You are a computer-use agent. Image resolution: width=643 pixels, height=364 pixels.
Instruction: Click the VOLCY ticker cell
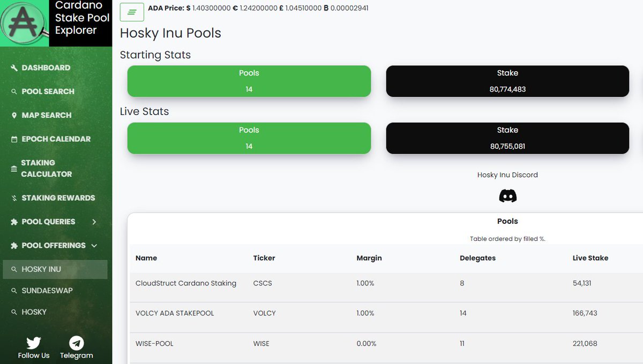[265, 313]
